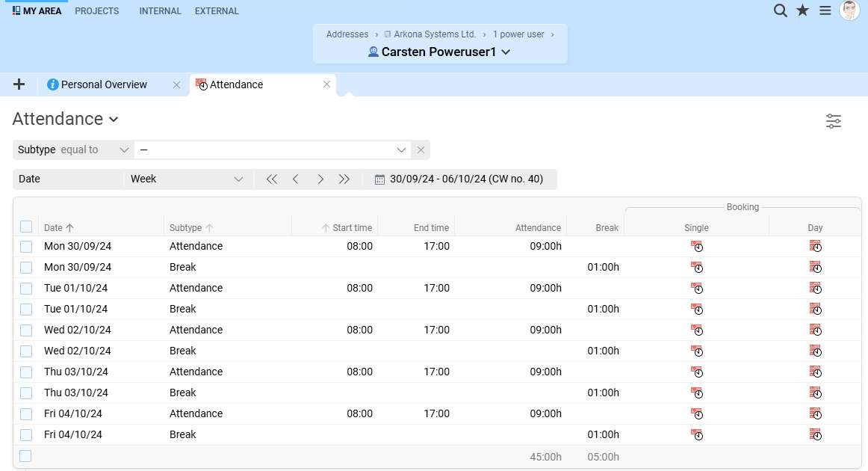Click Single booking icon for Wed 02/10/24 Break

696,351
